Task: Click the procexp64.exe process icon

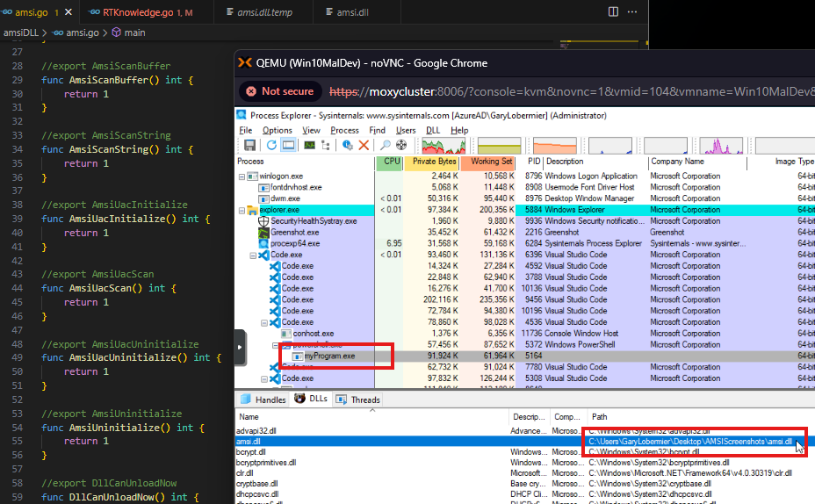Action: click(x=263, y=243)
